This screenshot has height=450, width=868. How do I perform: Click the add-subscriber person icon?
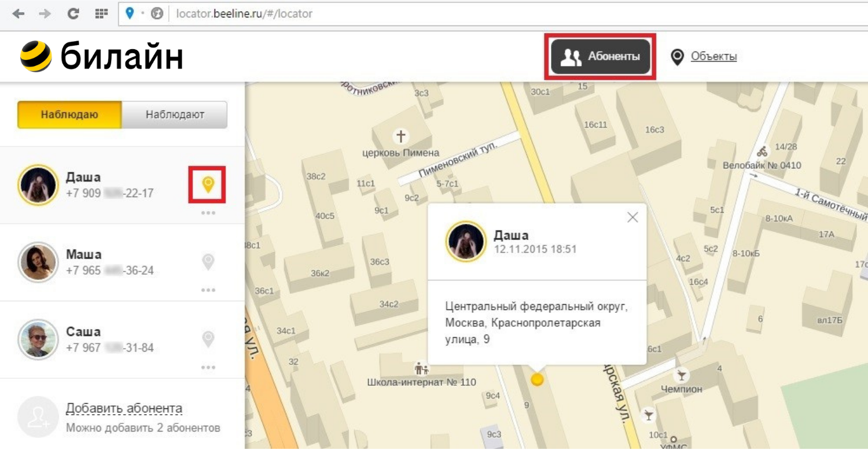(x=38, y=416)
